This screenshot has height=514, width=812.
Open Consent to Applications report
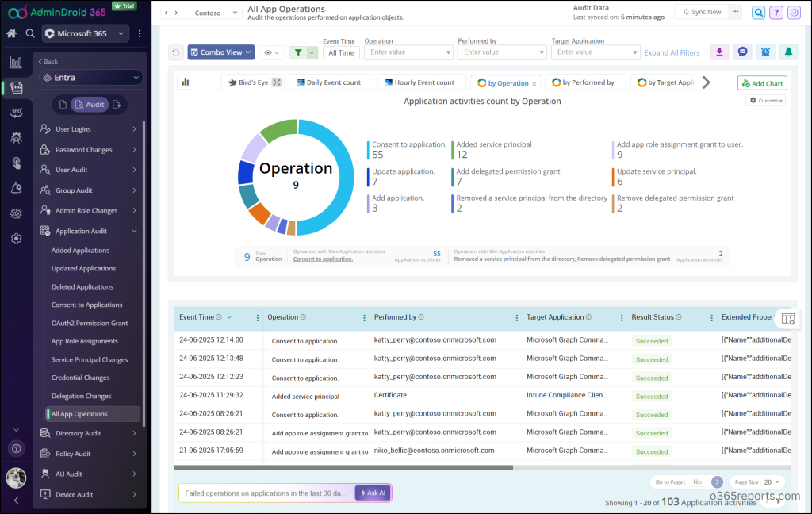87,305
